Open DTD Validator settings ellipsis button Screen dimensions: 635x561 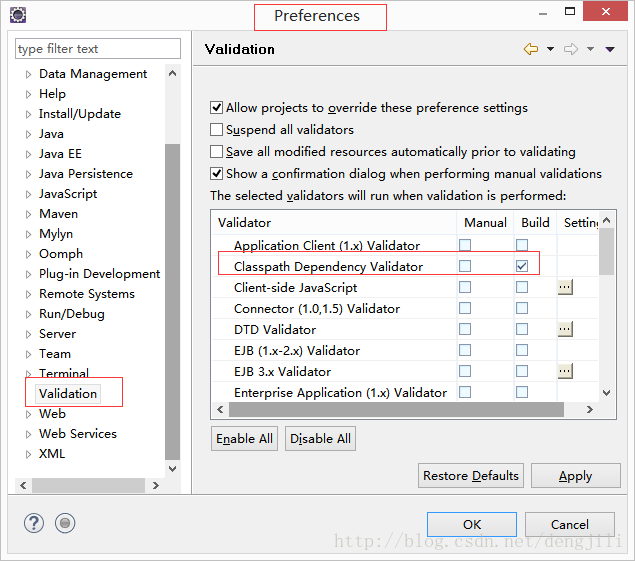tap(565, 329)
